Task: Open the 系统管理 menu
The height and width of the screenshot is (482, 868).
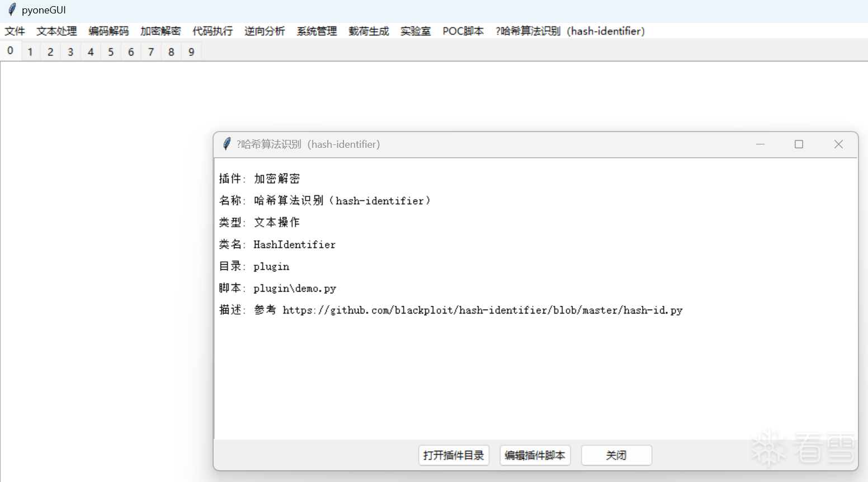Action: [317, 31]
